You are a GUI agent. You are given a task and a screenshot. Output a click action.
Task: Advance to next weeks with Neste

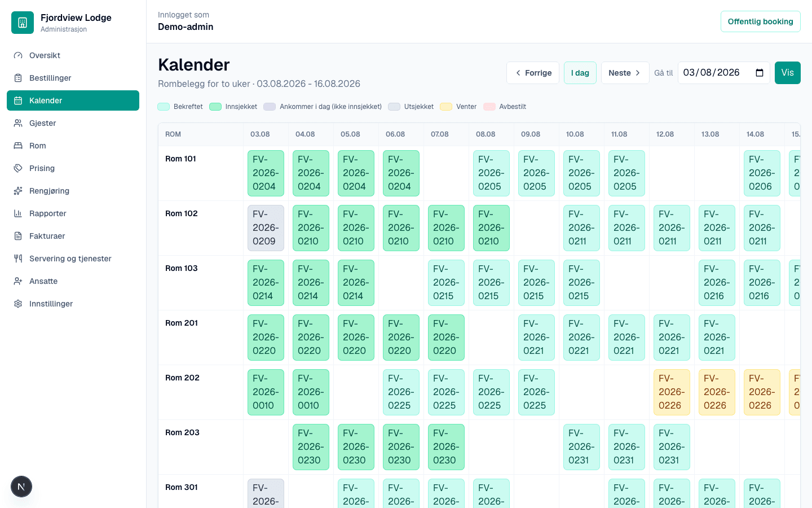(x=625, y=73)
